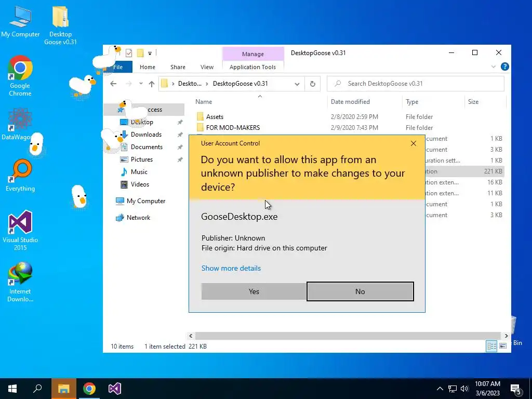Open the Home ribbon tab

point(147,67)
